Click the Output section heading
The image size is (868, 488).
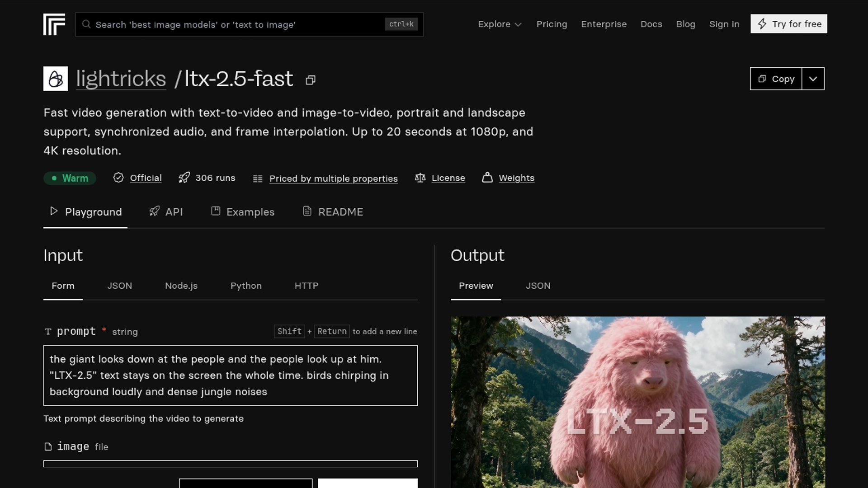click(x=477, y=255)
